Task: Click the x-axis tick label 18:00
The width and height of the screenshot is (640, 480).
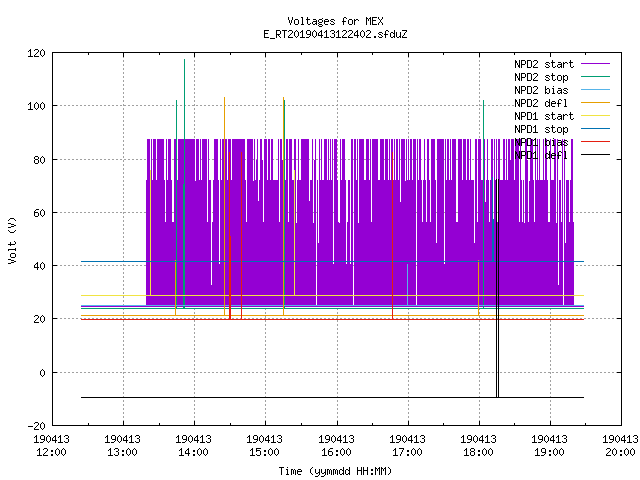Action: point(478,452)
